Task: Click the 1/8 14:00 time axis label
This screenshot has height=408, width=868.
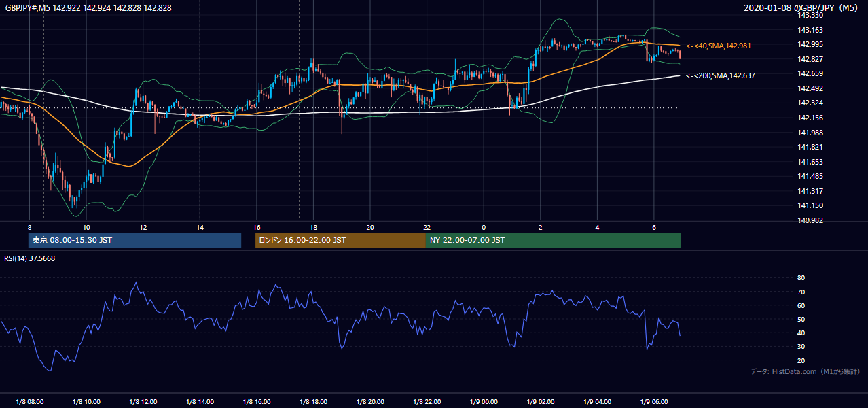Action: click(200, 402)
